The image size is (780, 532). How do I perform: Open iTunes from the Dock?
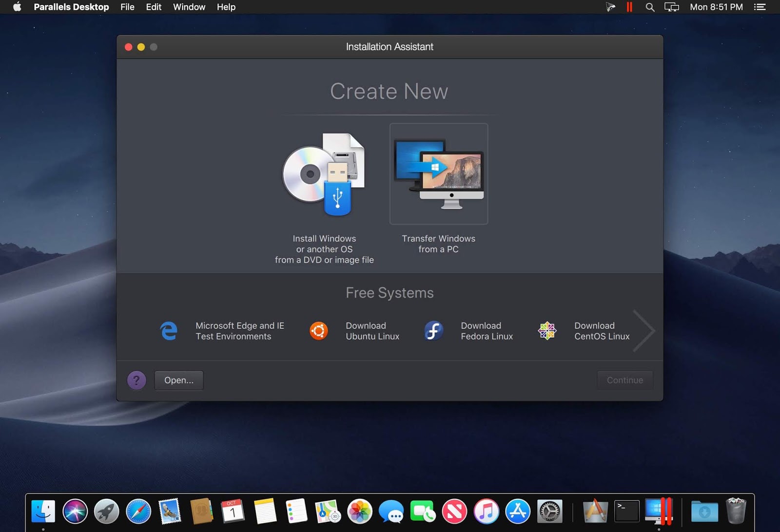[486, 511]
